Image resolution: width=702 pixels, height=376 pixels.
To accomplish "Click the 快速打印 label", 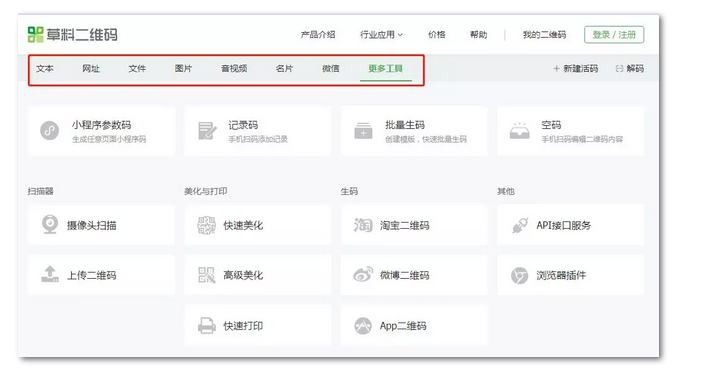I will pos(243,326).
